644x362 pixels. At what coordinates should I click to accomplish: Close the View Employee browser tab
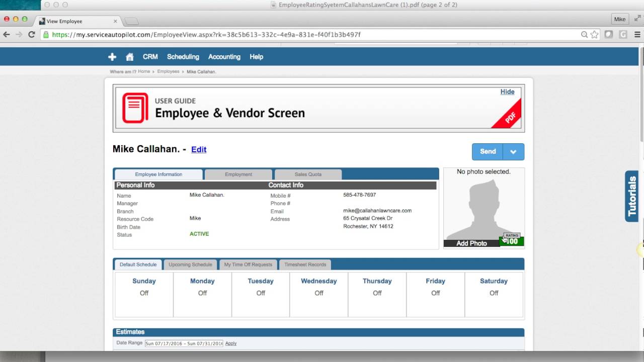pyautogui.click(x=115, y=21)
